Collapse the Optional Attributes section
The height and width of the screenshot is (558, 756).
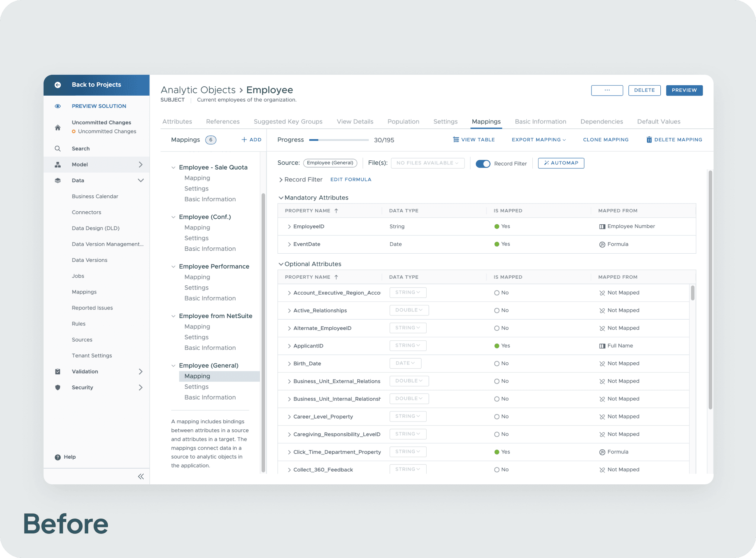tap(281, 264)
